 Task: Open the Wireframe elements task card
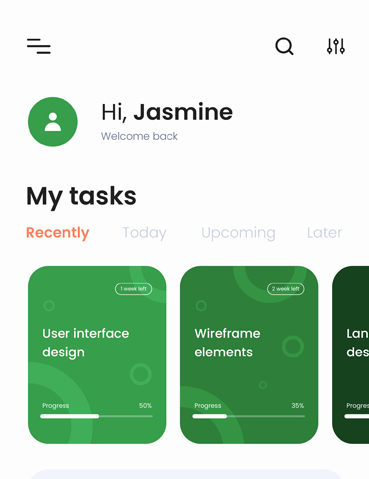(x=249, y=355)
